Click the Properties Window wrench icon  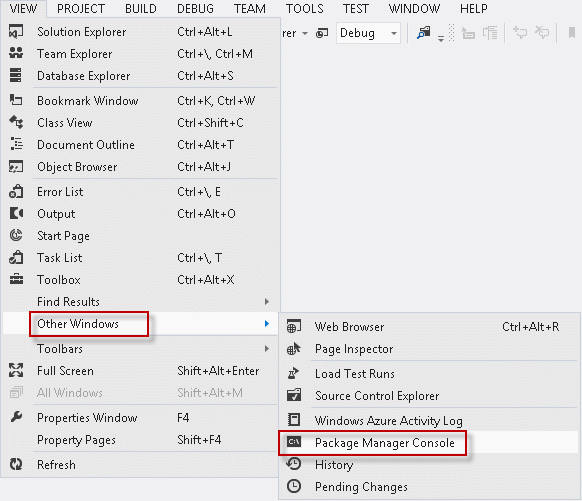coord(16,418)
